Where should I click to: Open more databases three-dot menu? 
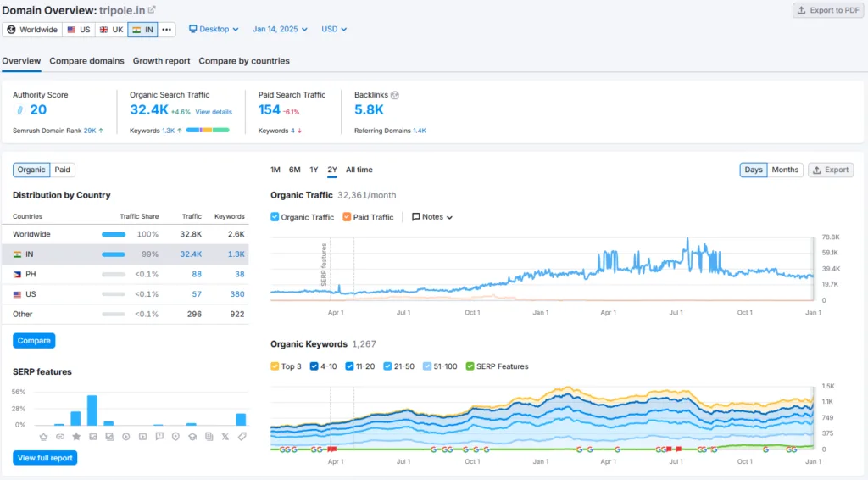[167, 30]
